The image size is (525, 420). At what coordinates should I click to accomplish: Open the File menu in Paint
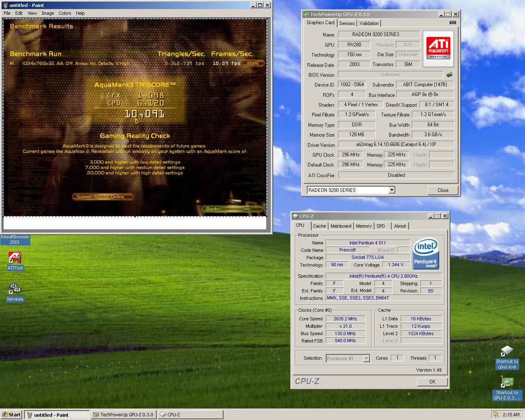7,13
